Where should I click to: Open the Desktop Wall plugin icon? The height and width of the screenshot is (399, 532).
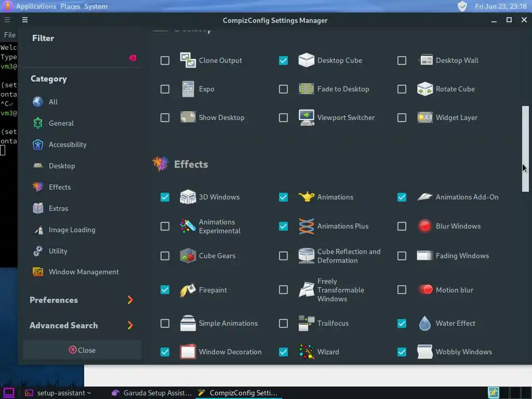425,60
